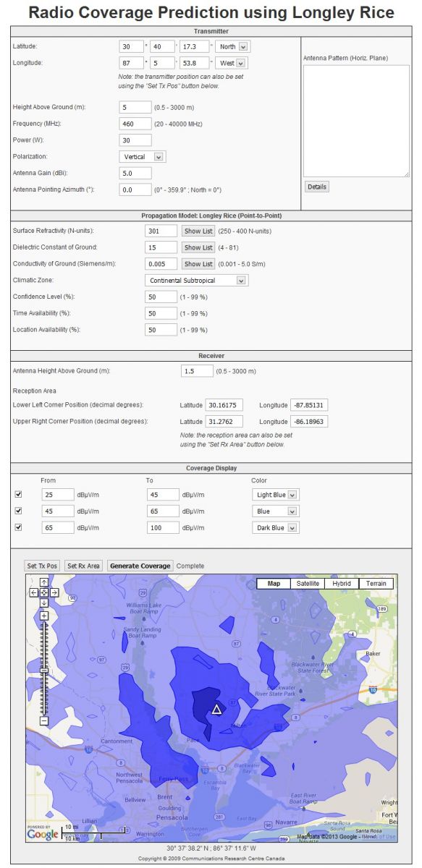Zoom out the map with minus button
The image size is (422, 868).
43,720
